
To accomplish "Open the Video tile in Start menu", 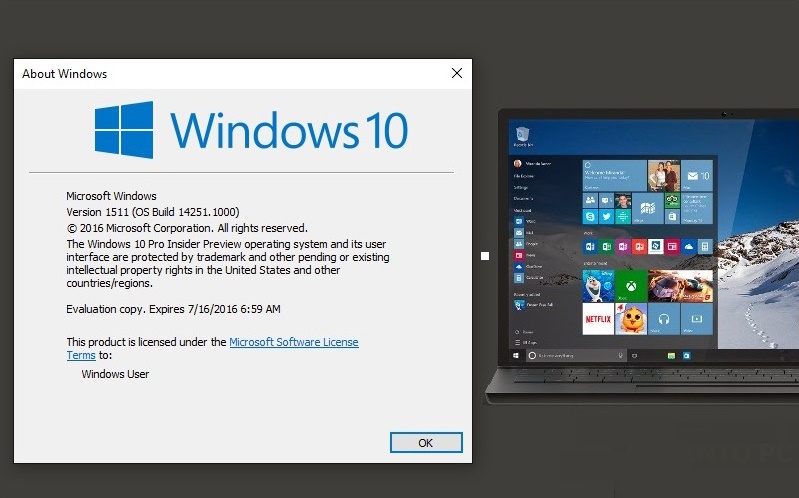I will [697, 319].
